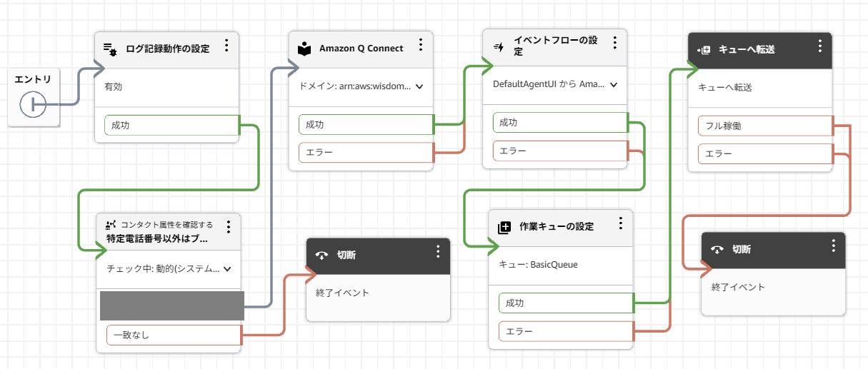Click the Entry start point circle icon
The height and width of the screenshot is (369, 868).
(x=32, y=105)
